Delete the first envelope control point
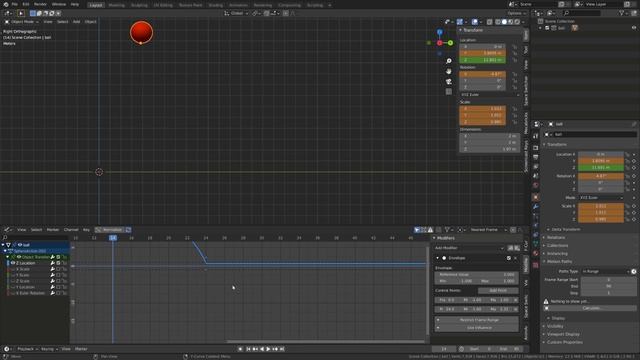The image size is (640, 360). point(516,300)
